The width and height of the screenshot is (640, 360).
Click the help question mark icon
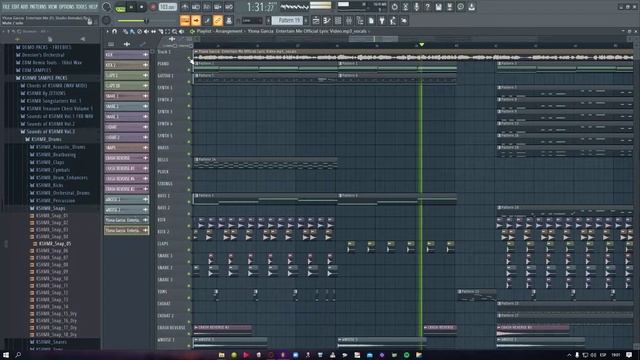427,7
